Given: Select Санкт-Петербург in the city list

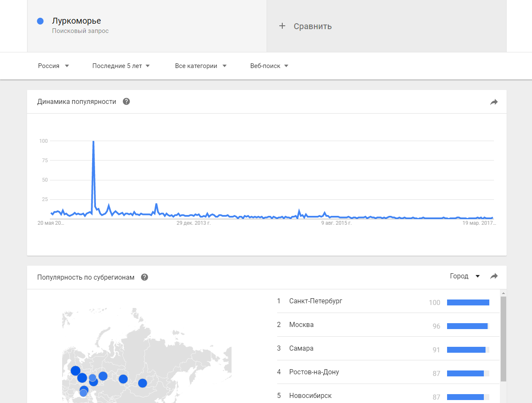Looking at the screenshot, I should (316, 301).
